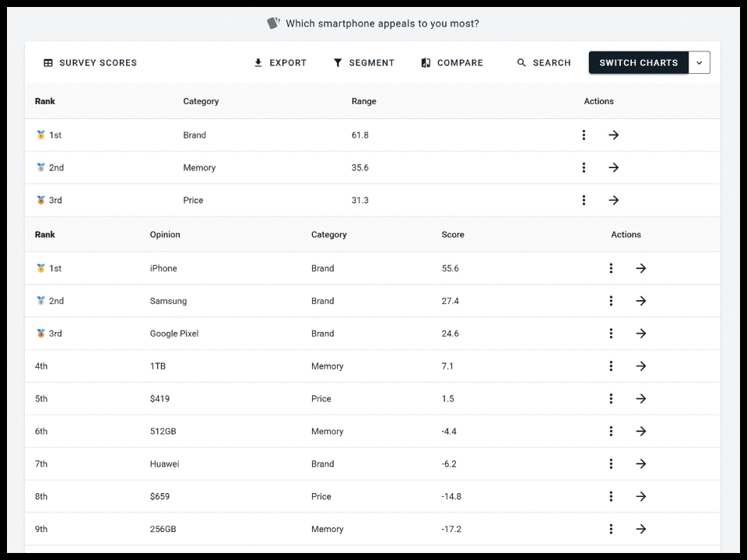Image resolution: width=747 pixels, height=560 pixels.
Task: Open three-dot menu for 256GB row
Action: point(611,529)
